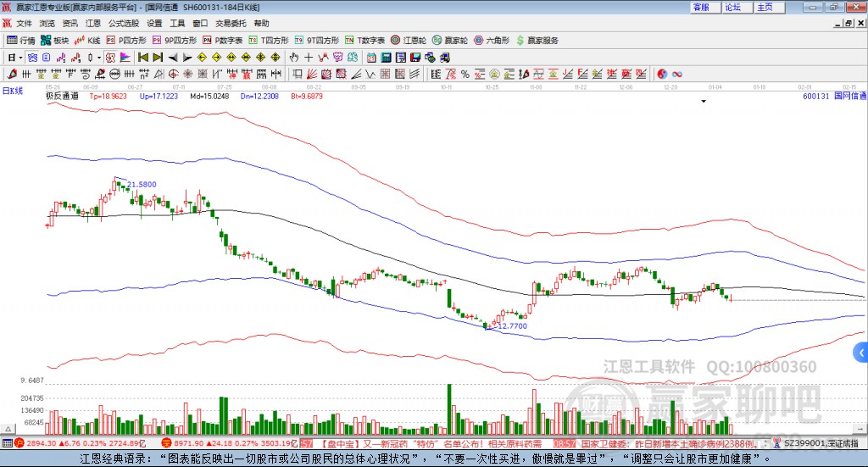Toggle the pink flag indicator icon
The height and width of the screenshot is (467, 868).
(125, 58)
